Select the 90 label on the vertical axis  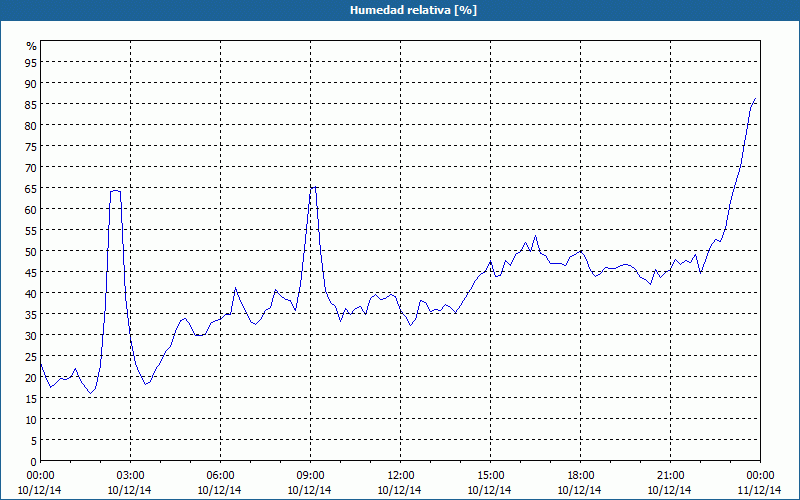click(x=32, y=83)
